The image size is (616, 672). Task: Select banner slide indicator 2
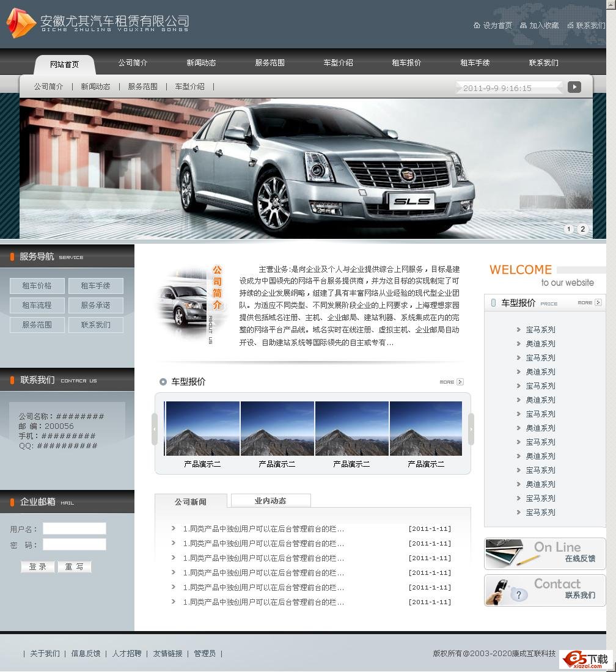[582, 229]
